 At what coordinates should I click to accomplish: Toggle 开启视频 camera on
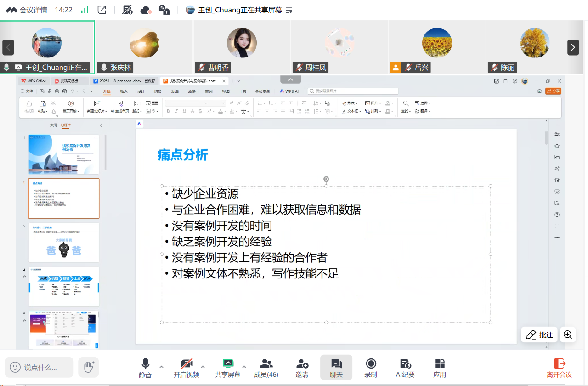point(187,364)
